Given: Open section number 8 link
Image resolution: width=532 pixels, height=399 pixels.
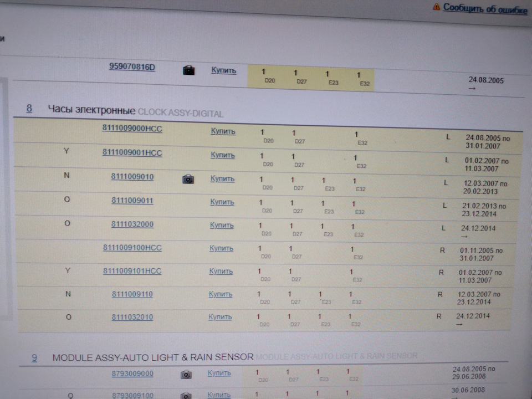Looking at the screenshot, I should (29, 108).
